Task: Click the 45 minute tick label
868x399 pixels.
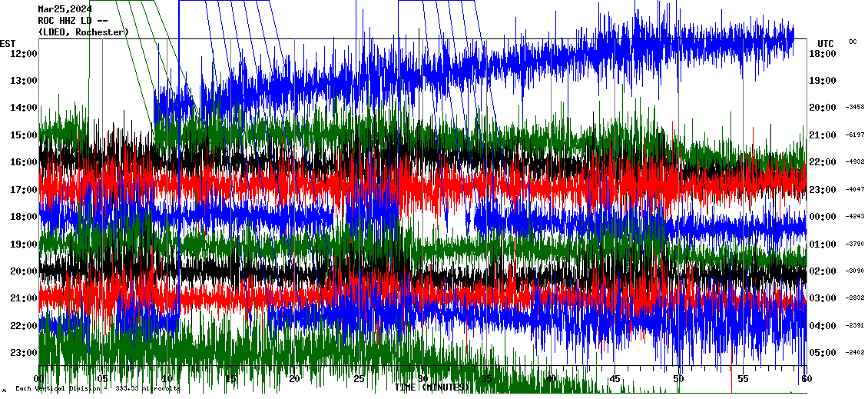Action: (615, 379)
